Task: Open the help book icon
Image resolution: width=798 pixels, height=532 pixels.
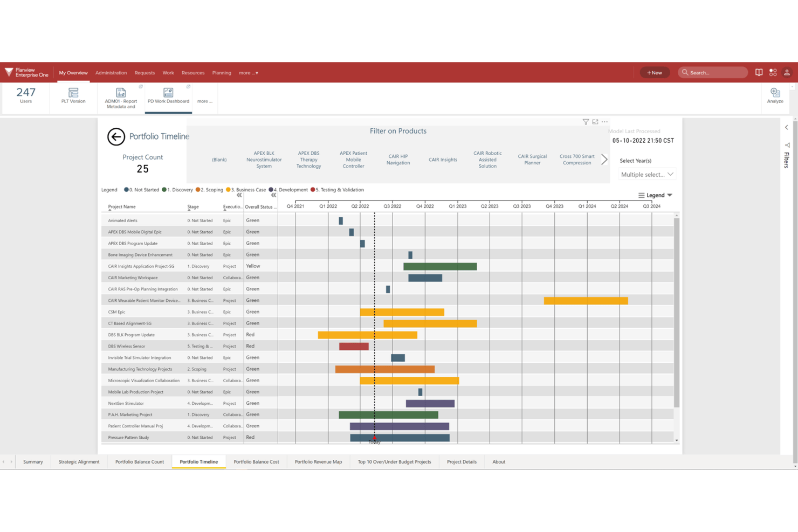Action: 759,72
